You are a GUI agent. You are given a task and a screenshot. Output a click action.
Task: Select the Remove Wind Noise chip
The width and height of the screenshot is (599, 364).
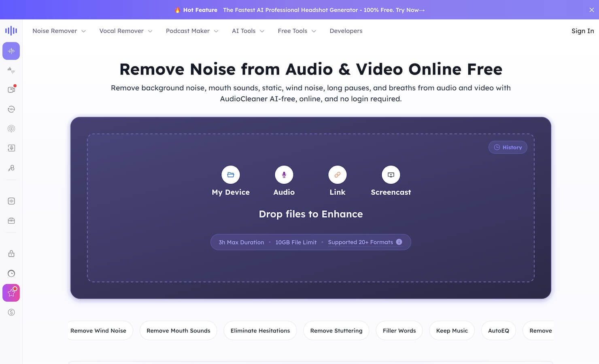coord(100,330)
